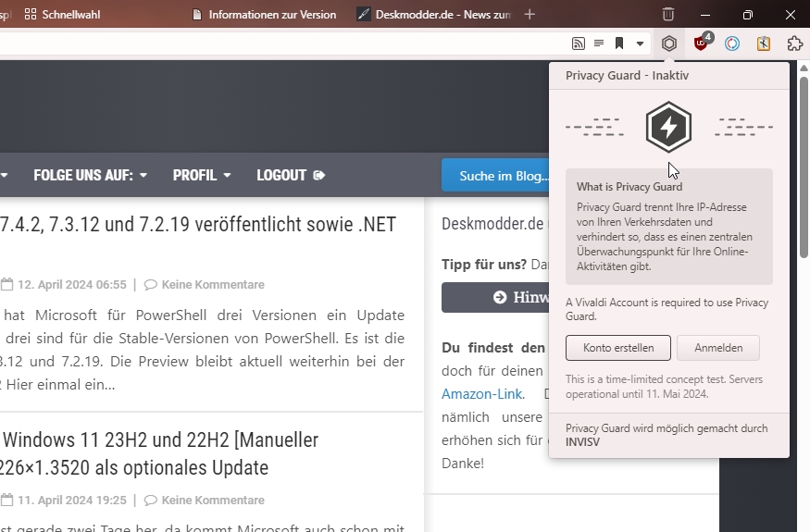Viewport: 810px width, 532px height.
Task: Bookmark this page with the bookmark icon
Action: (x=619, y=43)
